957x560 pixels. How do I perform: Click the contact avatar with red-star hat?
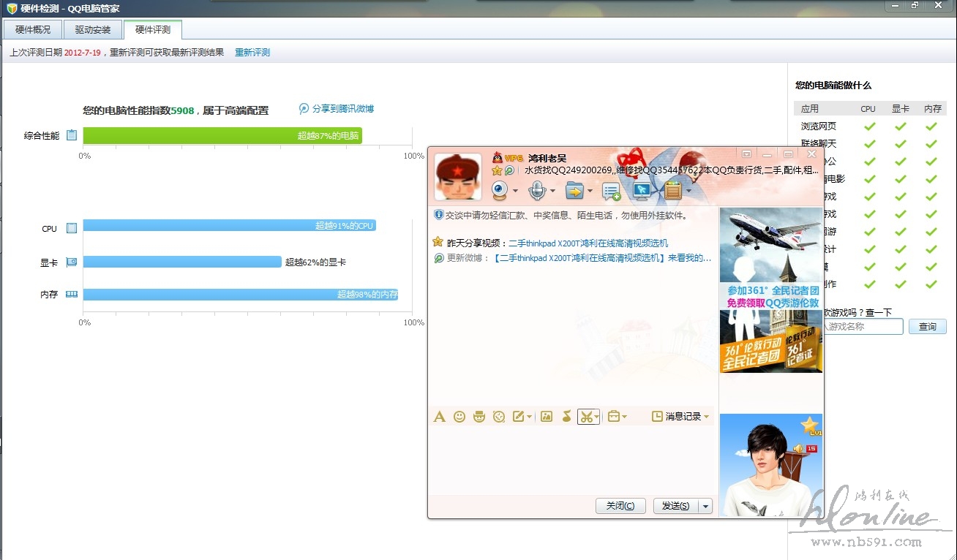pos(458,177)
